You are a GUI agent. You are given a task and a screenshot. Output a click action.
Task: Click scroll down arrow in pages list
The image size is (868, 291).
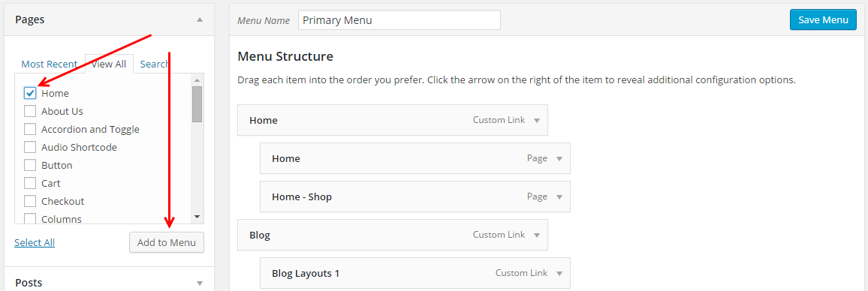click(197, 217)
